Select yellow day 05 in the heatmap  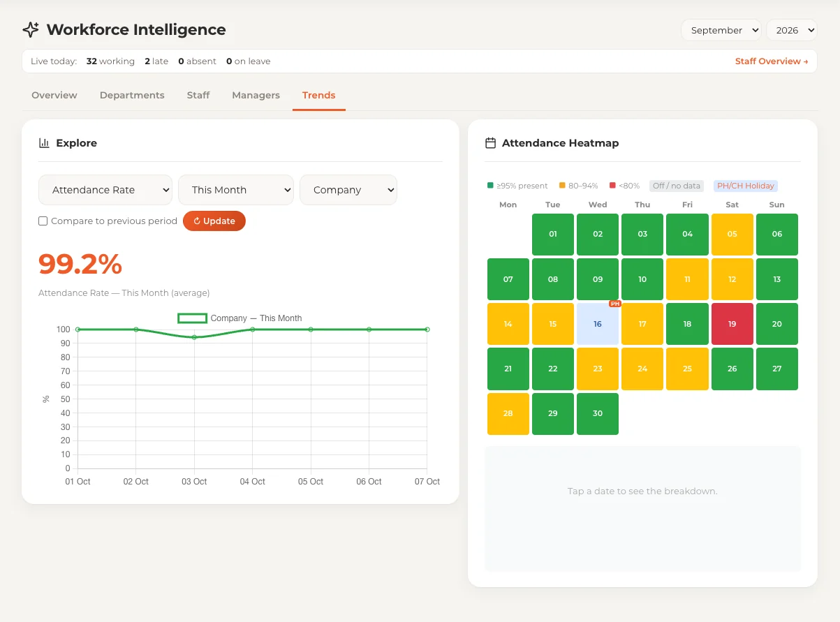(732, 235)
